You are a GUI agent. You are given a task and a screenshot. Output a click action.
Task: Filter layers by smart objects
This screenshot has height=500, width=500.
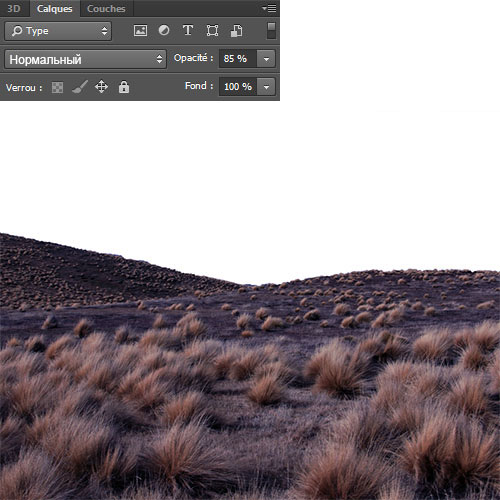point(236,31)
